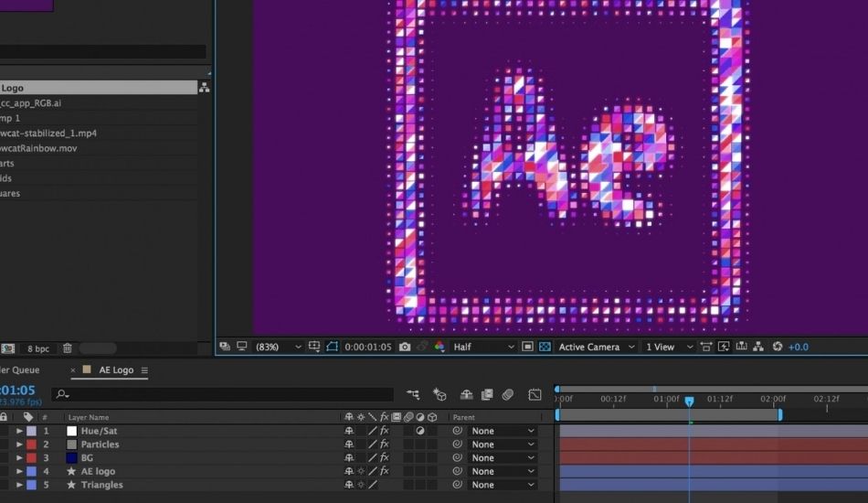
Task: Switch to the AE Logo timeline tab
Action: tap(111, 370)
